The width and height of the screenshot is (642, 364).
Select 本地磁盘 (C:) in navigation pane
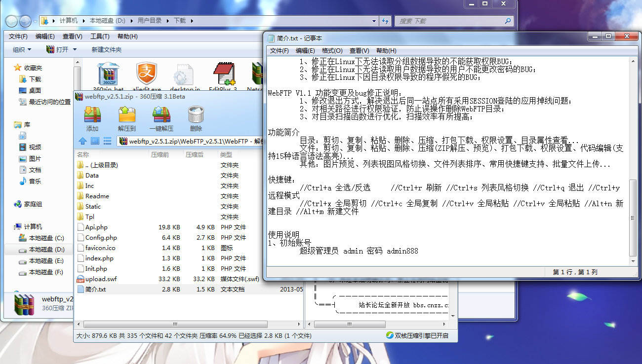[x=41, y=238]
